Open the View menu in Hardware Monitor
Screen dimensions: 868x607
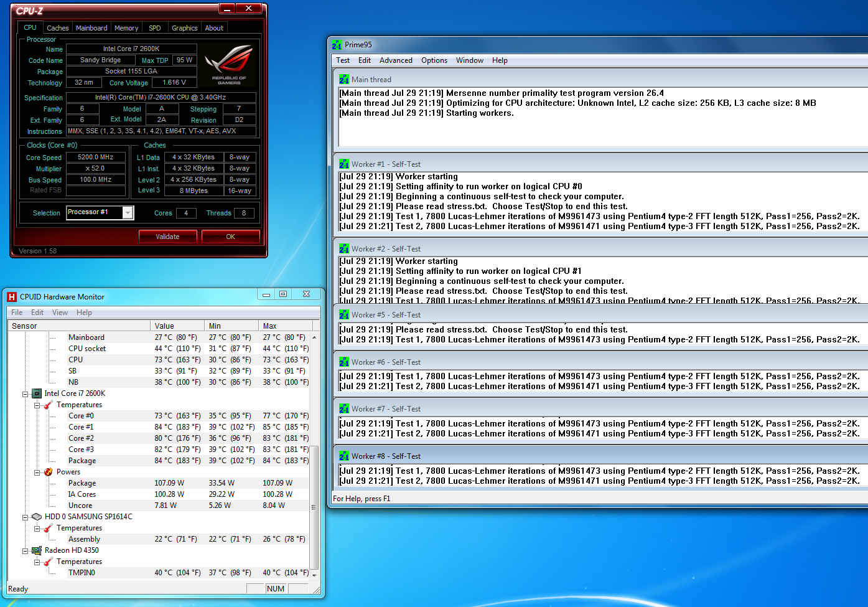click(60, 313)
